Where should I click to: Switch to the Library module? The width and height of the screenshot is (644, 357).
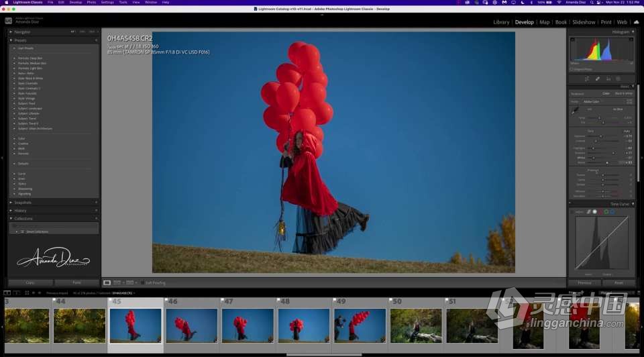pyautogui.click(x=501, y=22)
